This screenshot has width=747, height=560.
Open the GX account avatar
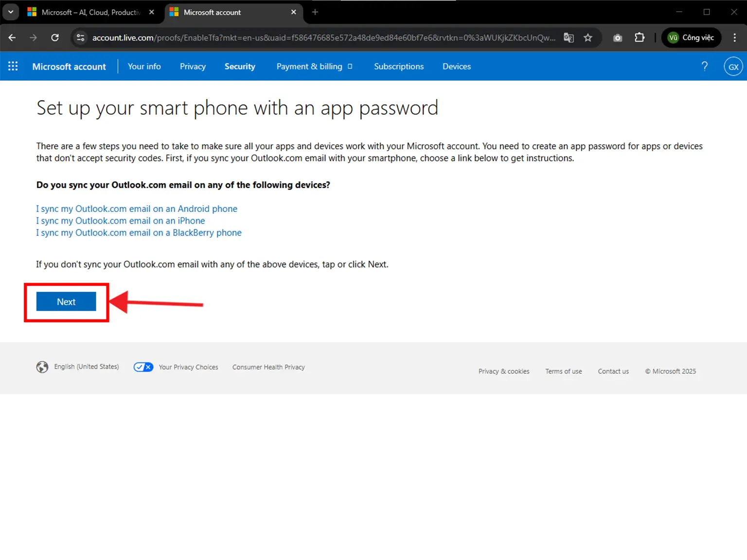tap(733, 66)
